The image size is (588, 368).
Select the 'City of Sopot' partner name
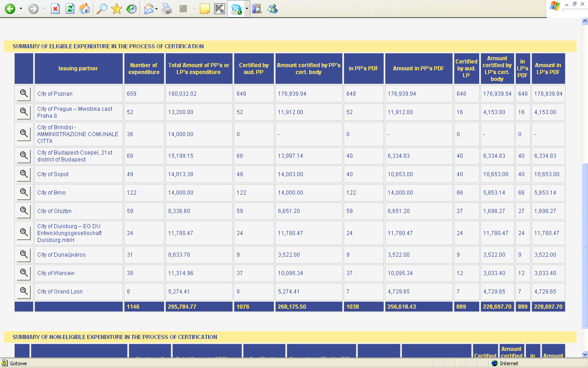point(53,174)
